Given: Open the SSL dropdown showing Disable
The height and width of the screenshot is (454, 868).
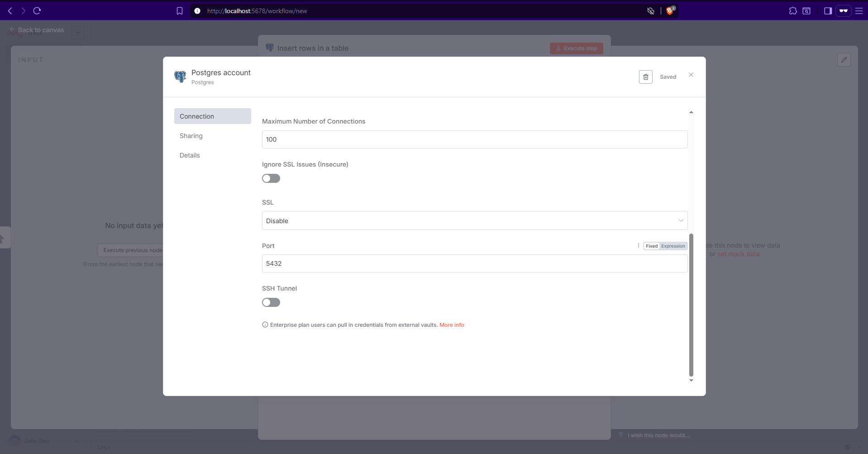Looking at the screenshot, I should (x=475, y=220).
